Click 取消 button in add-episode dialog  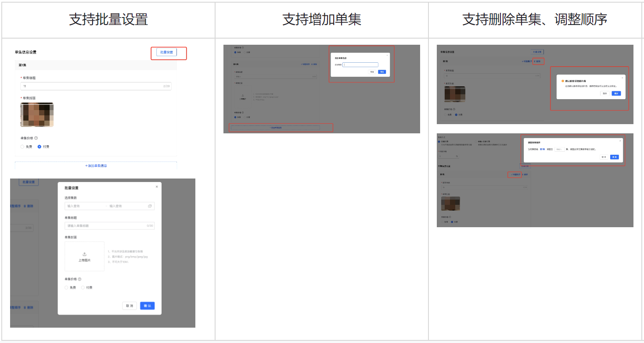(x=372, y=72)
